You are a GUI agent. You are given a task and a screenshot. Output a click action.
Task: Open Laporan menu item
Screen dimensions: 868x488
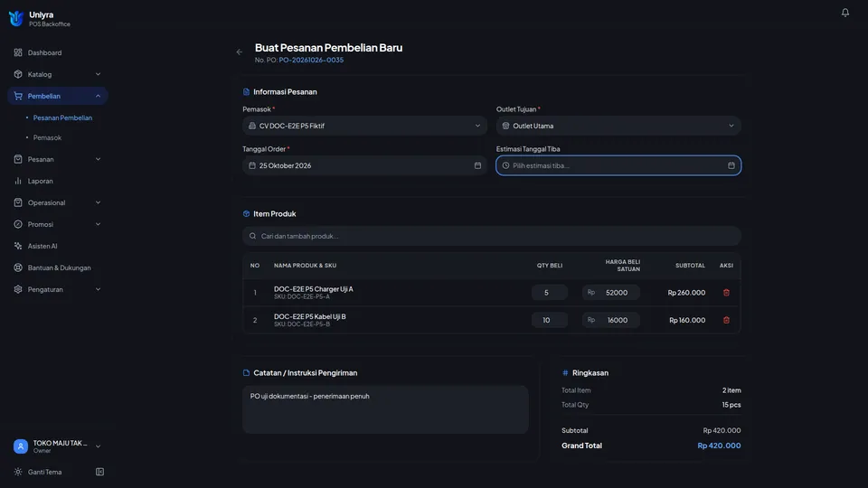click(x=58, y=181)
